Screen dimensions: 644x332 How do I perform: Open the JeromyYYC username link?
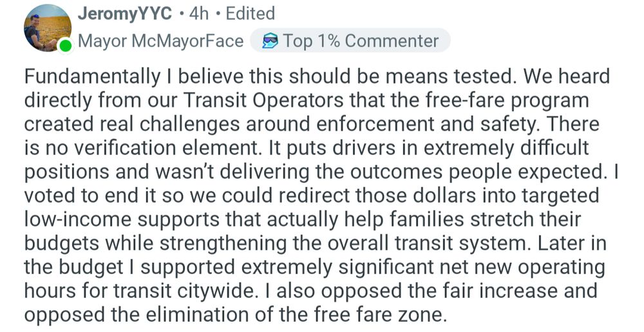(124, 14)
